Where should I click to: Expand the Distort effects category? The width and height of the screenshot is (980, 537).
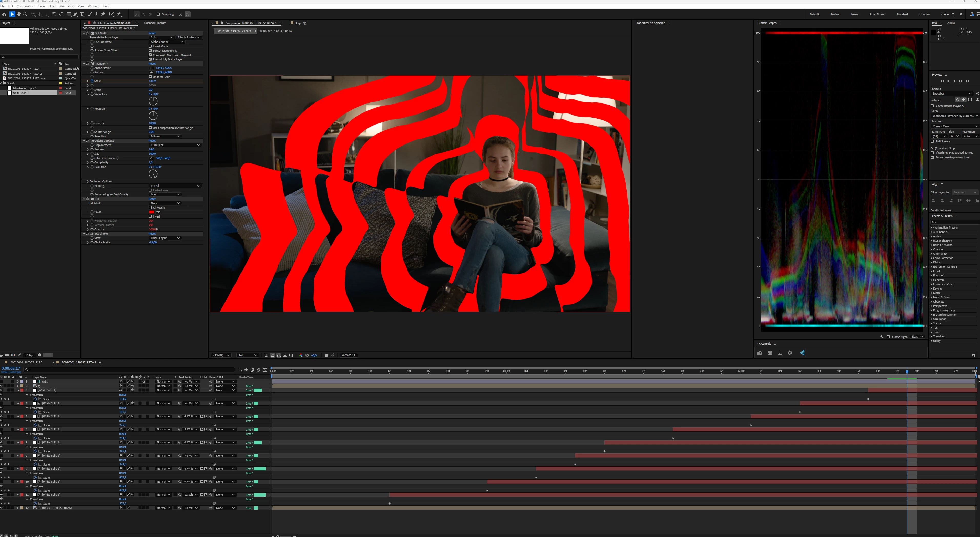click(x=937, y=262)
